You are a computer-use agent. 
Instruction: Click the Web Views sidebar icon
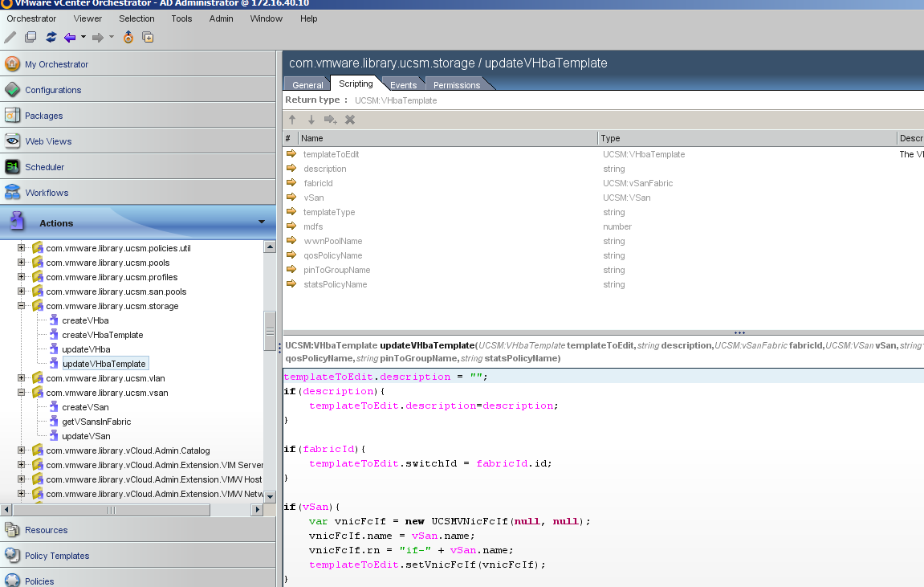tap(14, 141)
